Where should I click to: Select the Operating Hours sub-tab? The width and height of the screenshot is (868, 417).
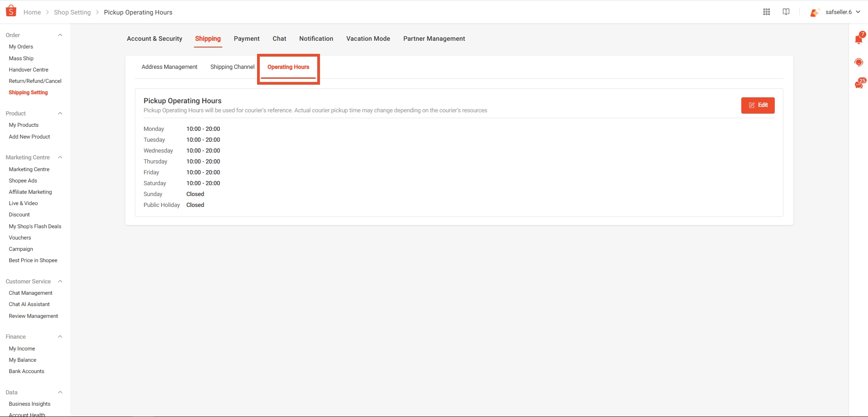pyautogui.click(x=288, y=67)
